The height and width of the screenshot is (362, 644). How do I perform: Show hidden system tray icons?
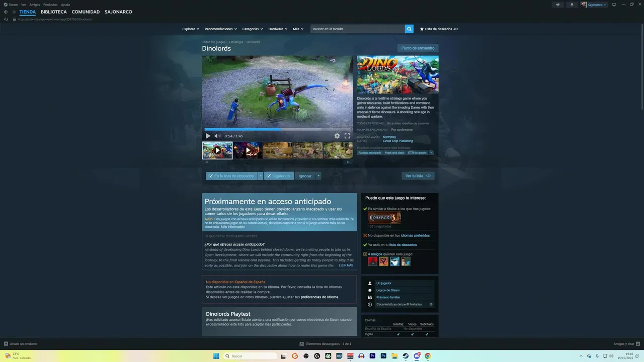[581, 356]
